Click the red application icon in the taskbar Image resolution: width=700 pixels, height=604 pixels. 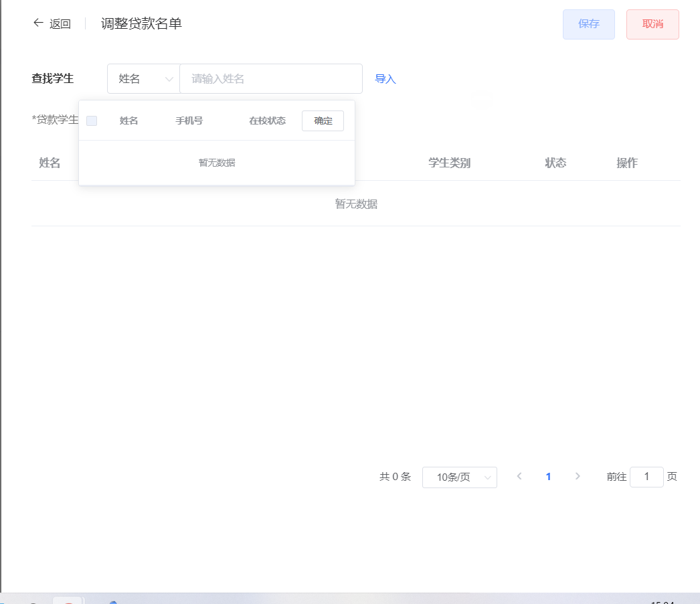(x=67, y=601)
